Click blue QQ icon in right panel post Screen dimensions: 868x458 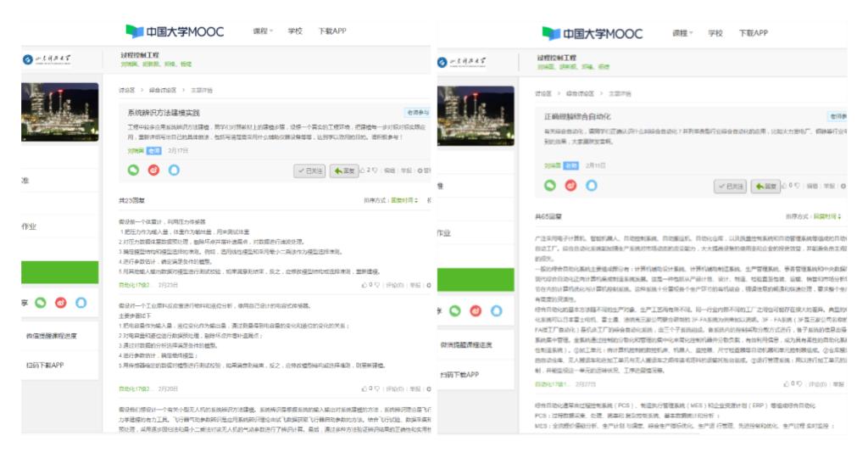(x=590, y=185)
